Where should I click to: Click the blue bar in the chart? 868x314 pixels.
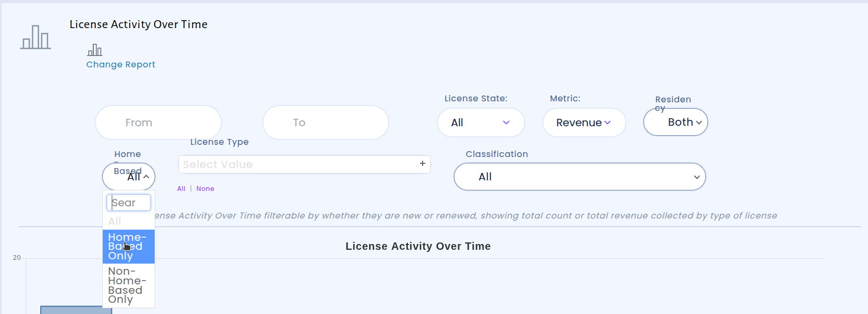pos(76,310)
